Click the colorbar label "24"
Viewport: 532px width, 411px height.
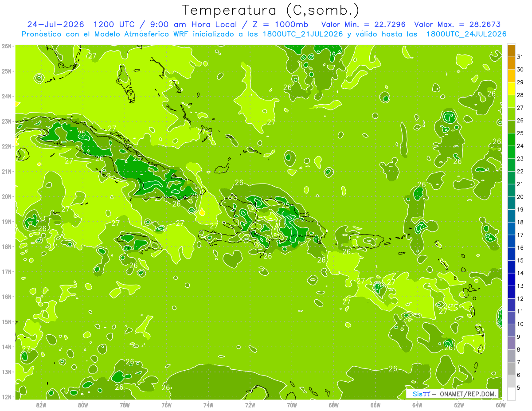(520, 146)
